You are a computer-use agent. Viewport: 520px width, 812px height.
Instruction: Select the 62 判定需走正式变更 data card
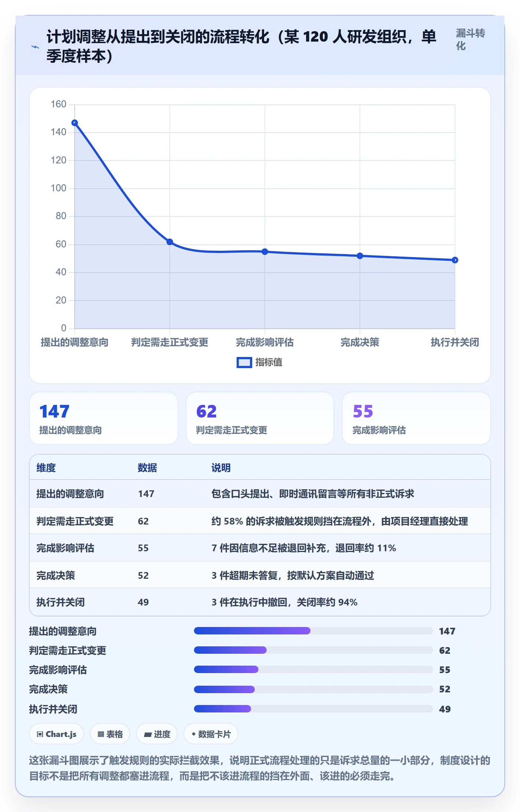260,418
